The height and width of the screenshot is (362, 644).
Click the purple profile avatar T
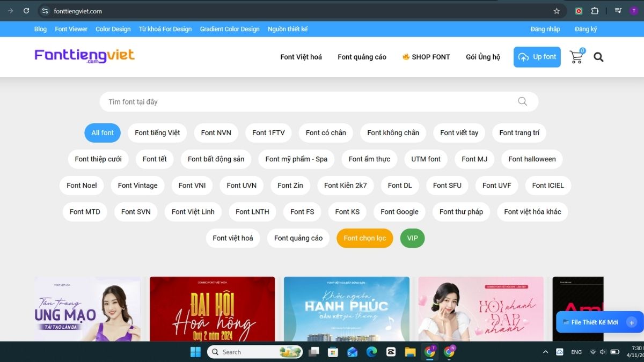[x=633, y=11]
